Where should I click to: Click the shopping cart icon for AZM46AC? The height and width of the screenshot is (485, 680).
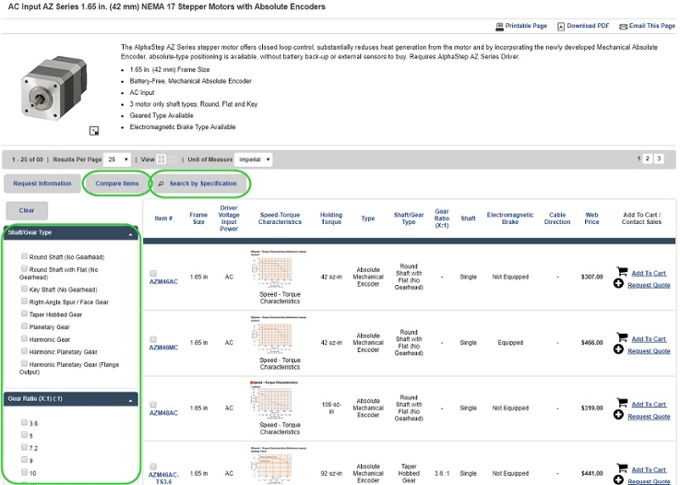pyautogui.click(x=621, y=272)
